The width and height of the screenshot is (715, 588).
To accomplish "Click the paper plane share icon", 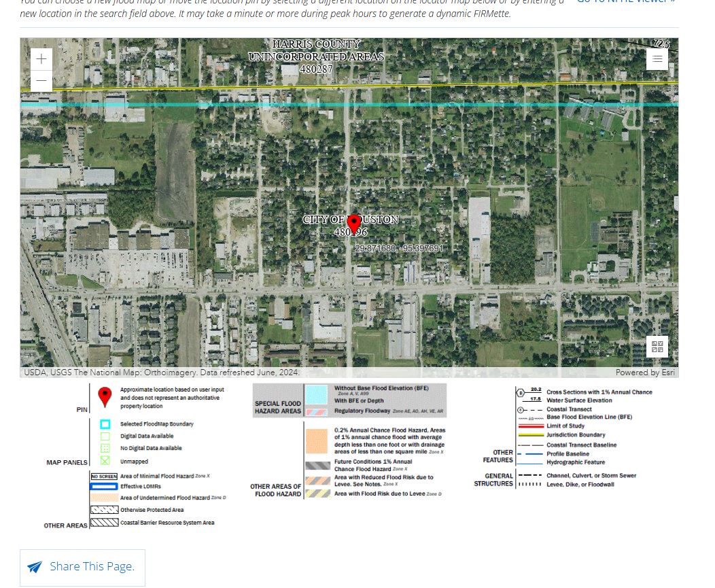I will tap(35, 567).
